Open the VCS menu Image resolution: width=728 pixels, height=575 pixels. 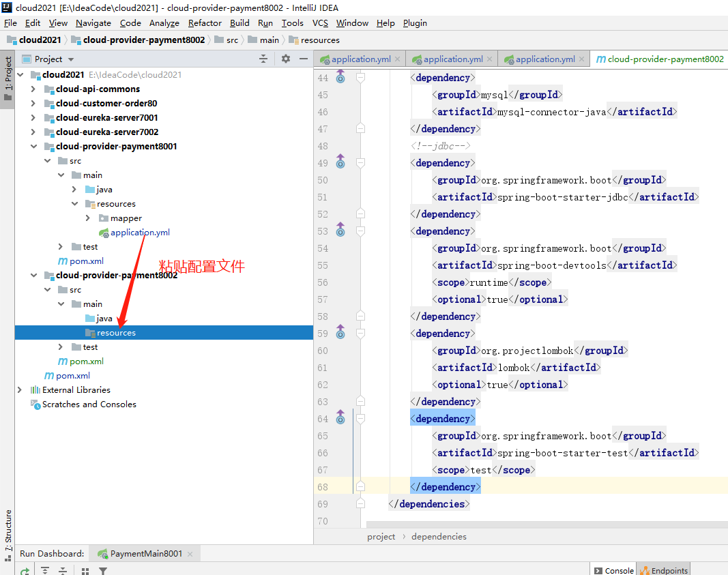click(321, 23)
